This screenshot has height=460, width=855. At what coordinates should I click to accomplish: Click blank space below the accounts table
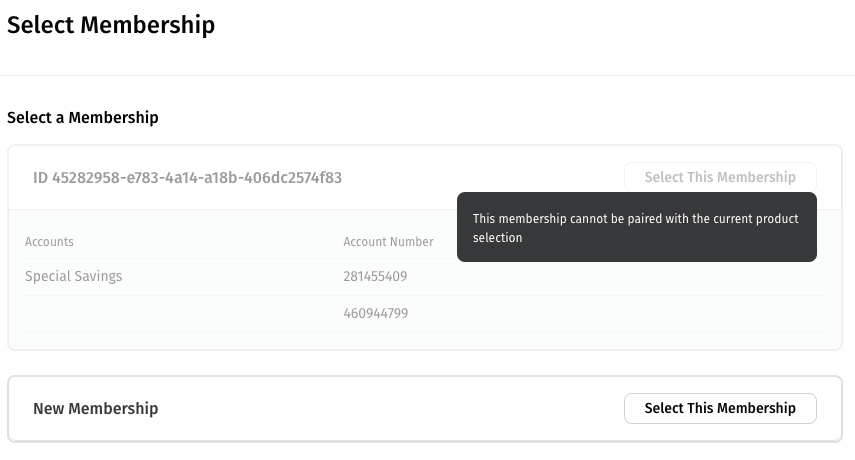[x=425, y=341]
